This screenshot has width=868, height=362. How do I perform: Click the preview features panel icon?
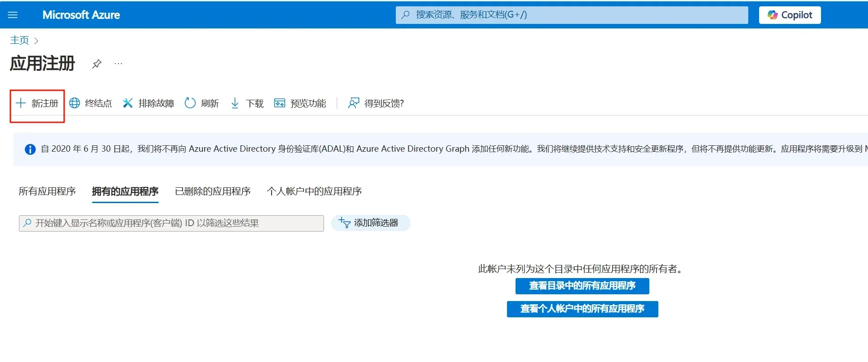280,103
